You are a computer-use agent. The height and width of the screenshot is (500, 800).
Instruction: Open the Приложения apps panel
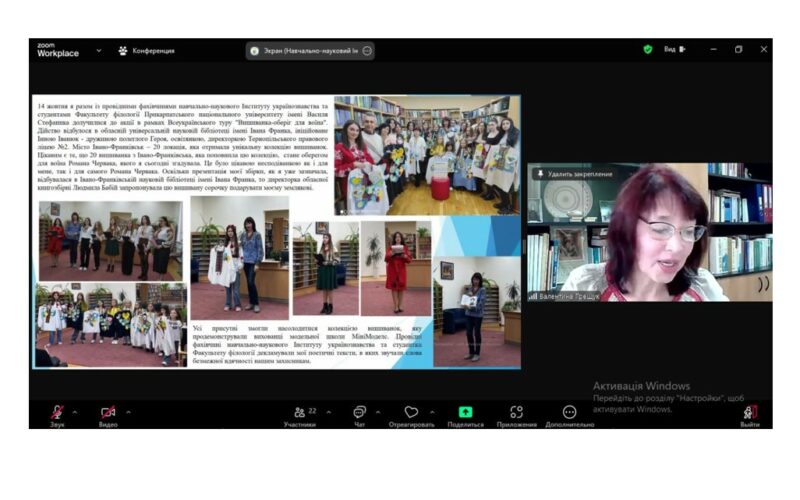(x=516, y=413)
